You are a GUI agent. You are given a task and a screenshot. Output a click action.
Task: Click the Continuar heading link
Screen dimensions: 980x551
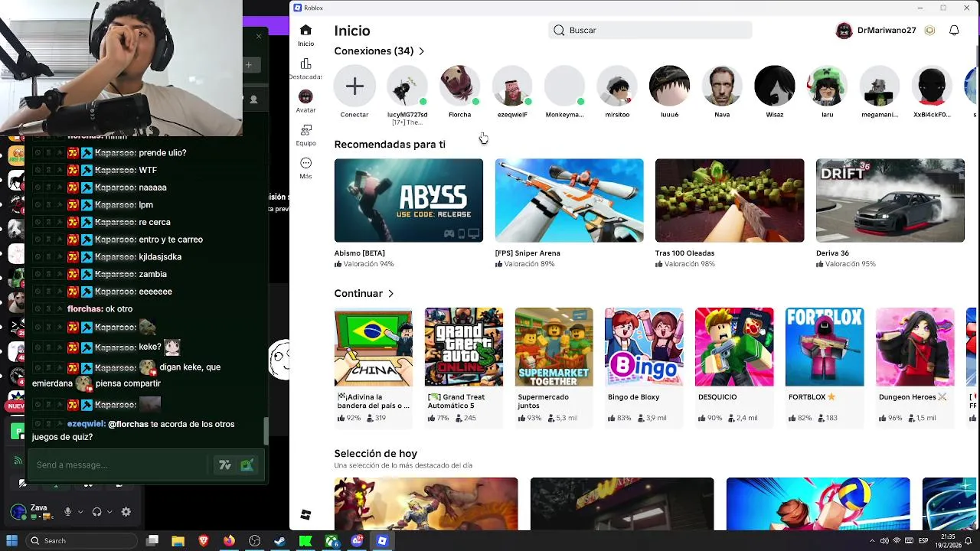coord(358,294)
